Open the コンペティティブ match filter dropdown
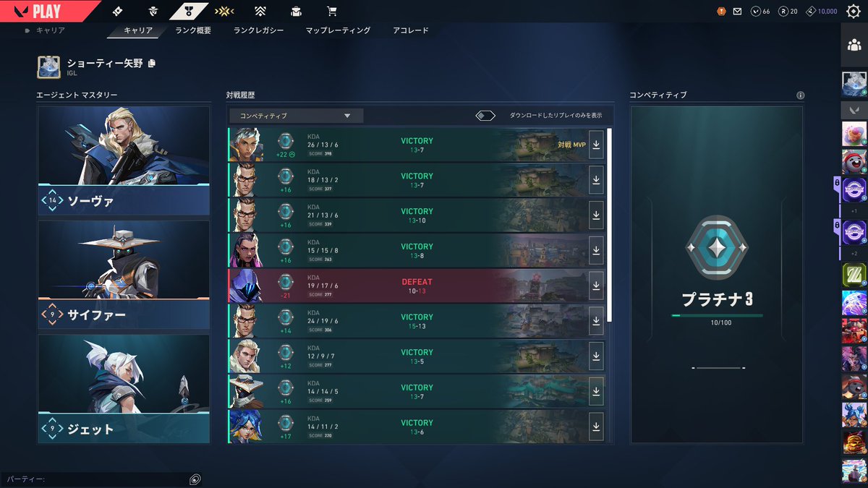868x488 pixels. 297,116
